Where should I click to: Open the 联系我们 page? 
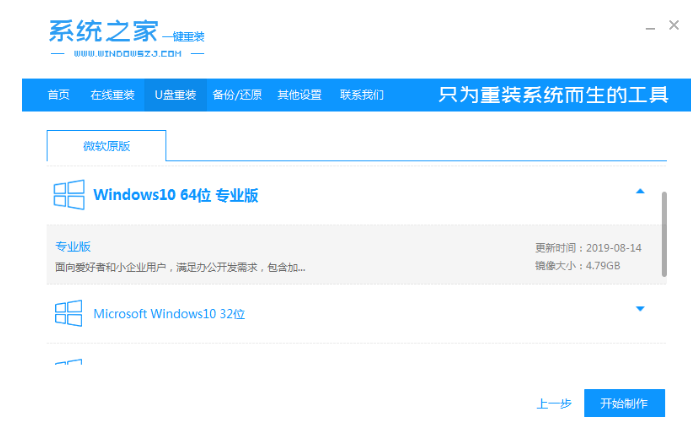(x=361, y=95)
